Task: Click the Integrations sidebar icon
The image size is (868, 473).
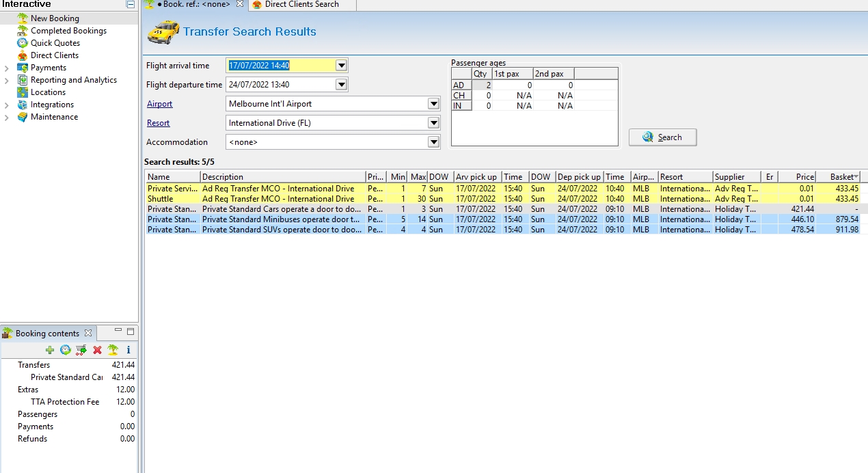Action: (x=23, y=105)
